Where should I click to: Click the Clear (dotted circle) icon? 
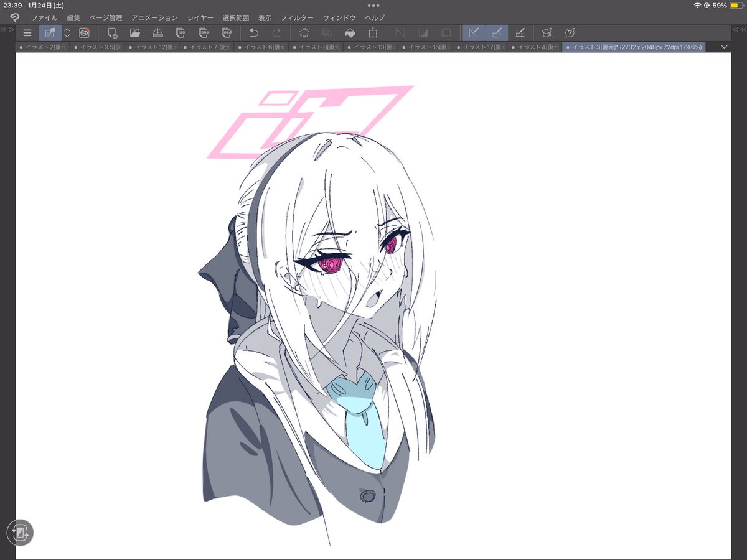304,33
